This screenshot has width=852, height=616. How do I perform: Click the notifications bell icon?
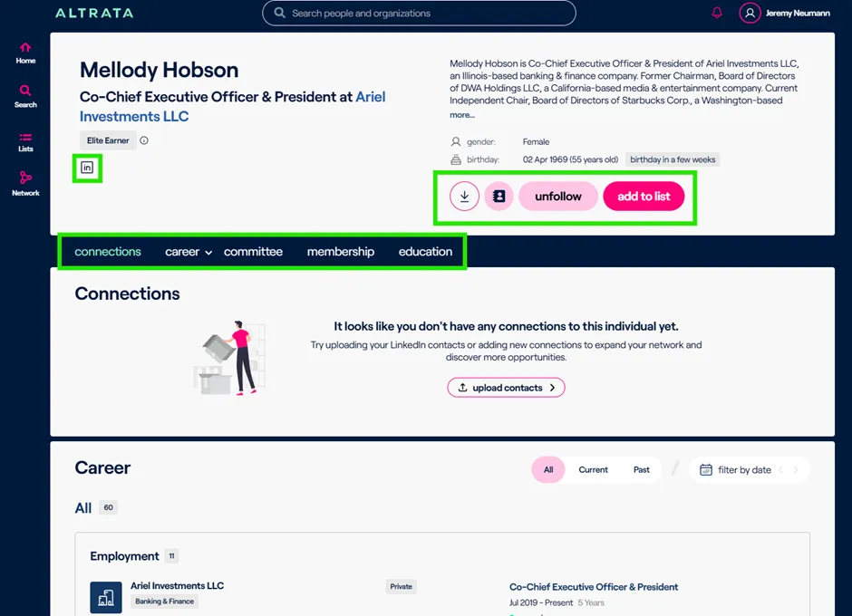click(717, 13)
